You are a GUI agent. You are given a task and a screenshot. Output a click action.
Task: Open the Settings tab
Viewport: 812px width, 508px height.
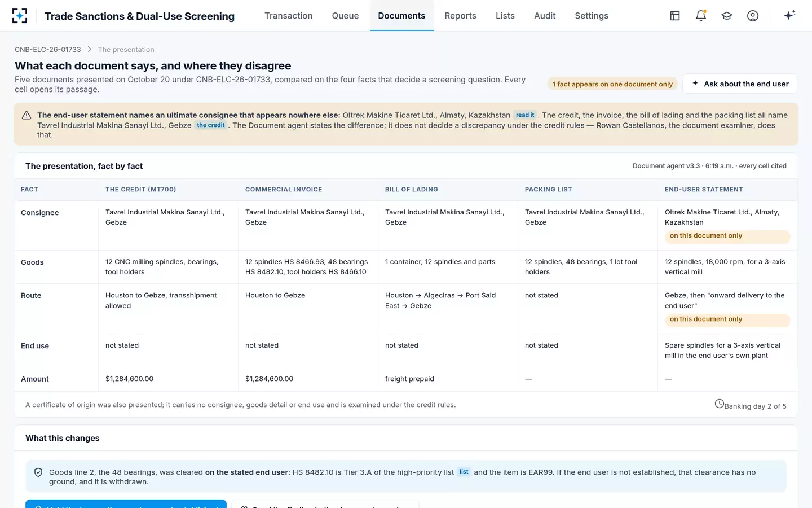(x=592, y=16)
